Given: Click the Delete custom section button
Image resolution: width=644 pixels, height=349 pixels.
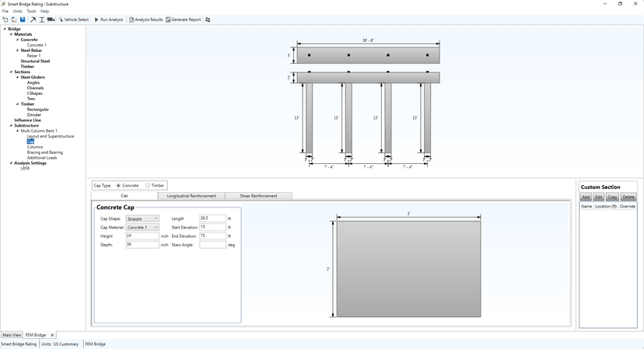Looking at the screenshot, I should [628, 197].
